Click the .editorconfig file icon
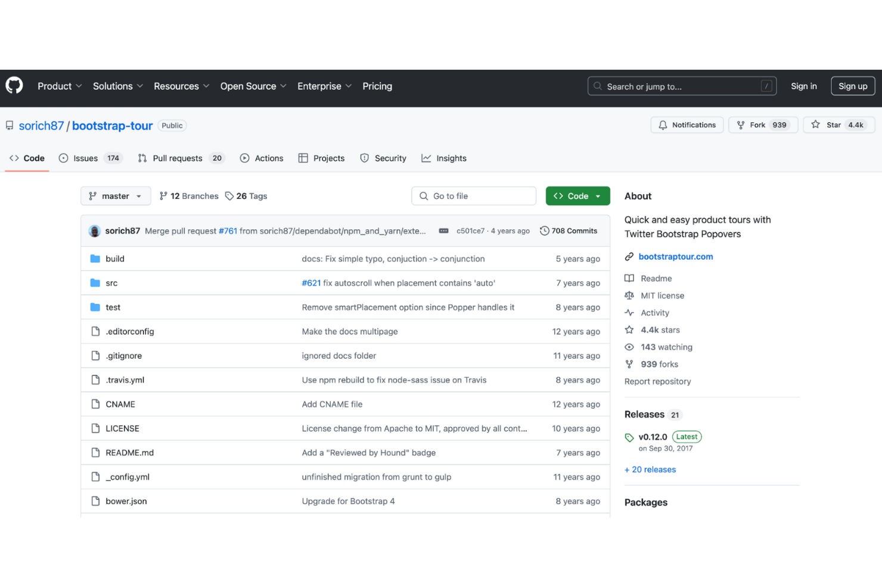Viewport: 882px width, 588px height. coord(95,332)
